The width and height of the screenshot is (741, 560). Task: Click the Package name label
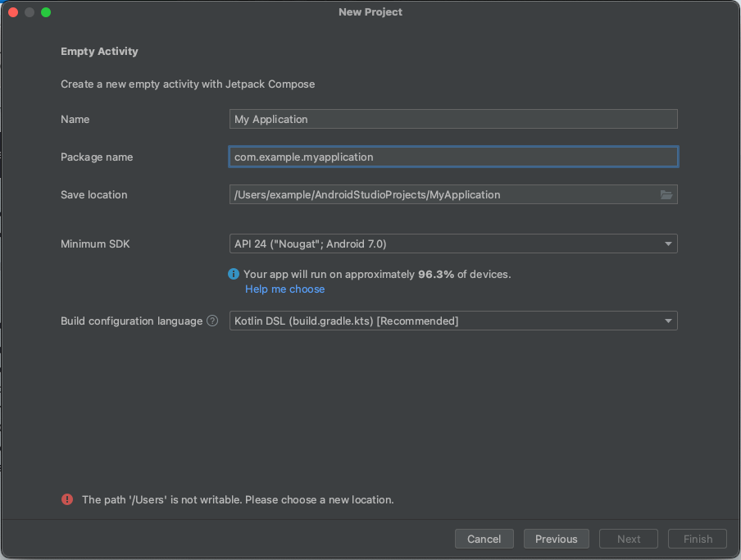click(97, 157)
